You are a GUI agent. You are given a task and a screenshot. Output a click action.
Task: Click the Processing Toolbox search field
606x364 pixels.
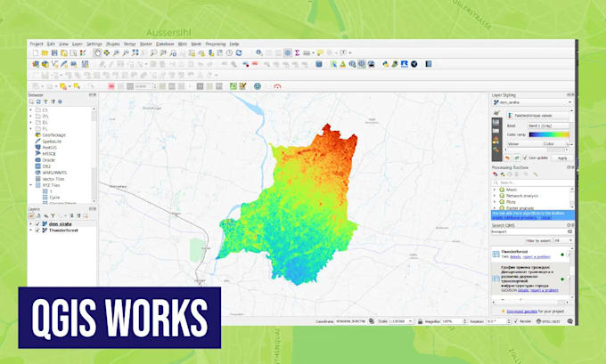coord(533,182)
